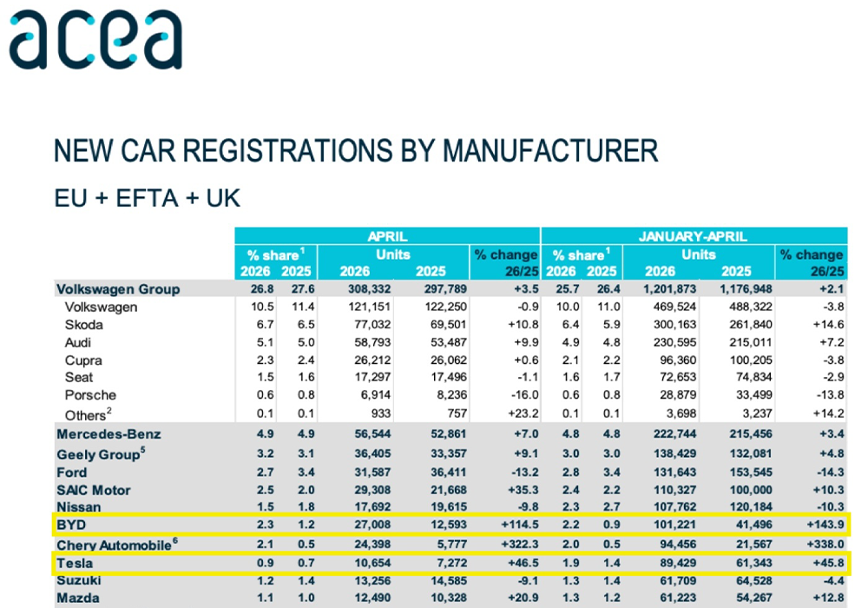Click Tesla January-April units 89,429
868x608 pixels.
point(678,563)
